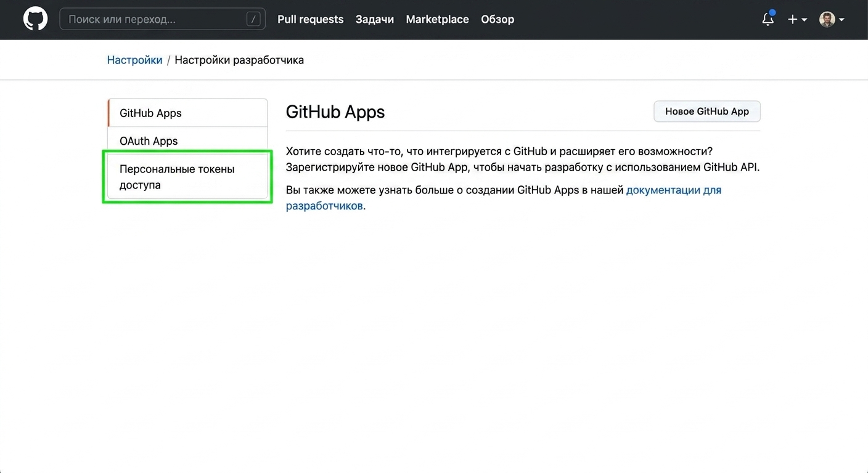Viewport: 868px width, 473px height.
Task: Select GitHub Apps in the sidebar
Action: click(x=187, y=113)
